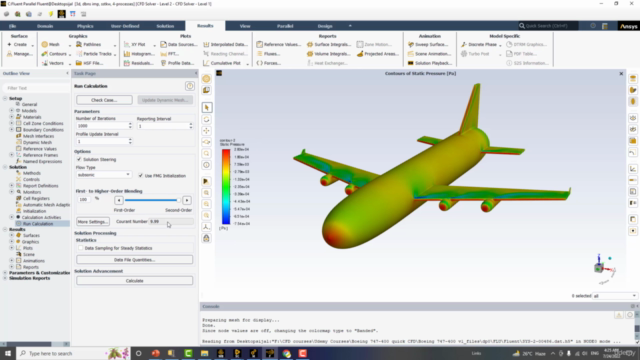Click the Calculate button

(134, 281)
